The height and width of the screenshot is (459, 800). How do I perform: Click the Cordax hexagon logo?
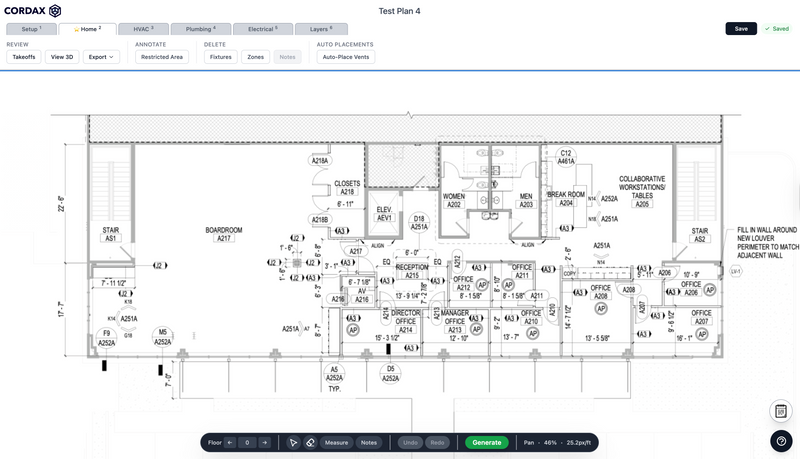click(x=55, y=10)
